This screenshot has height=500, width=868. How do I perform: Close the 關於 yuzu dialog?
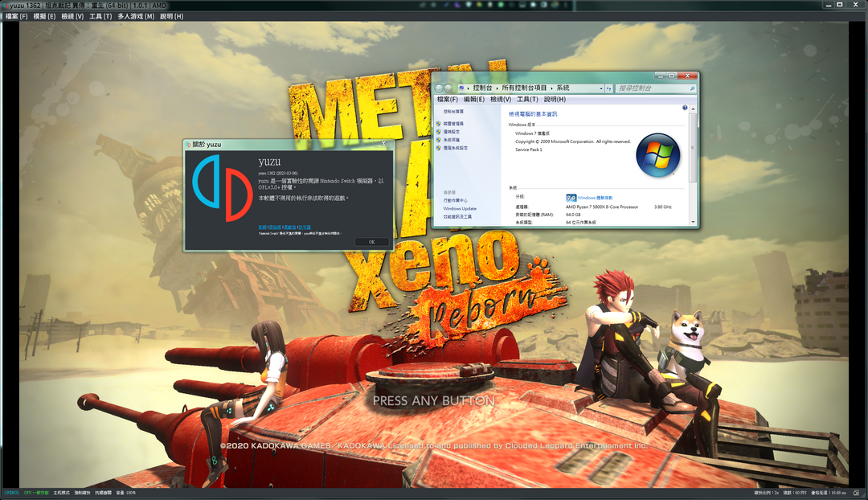click(x=383, y=144)
